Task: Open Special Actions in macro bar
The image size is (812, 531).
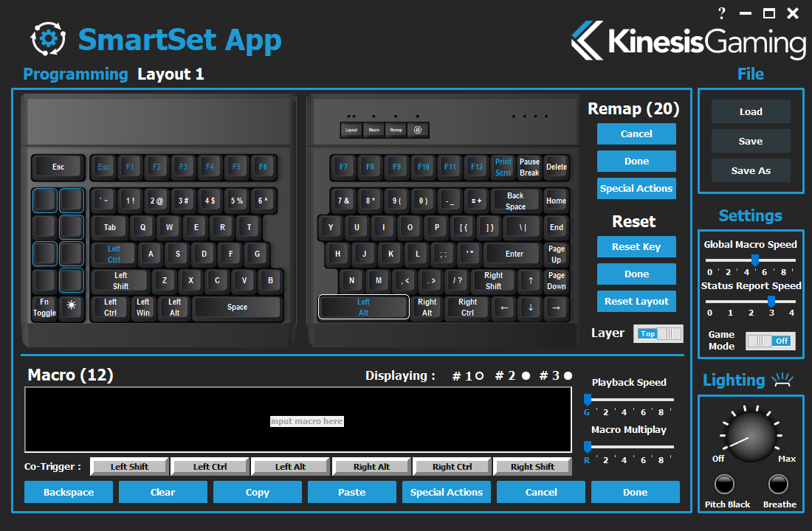Action: (x=447, y=492)
